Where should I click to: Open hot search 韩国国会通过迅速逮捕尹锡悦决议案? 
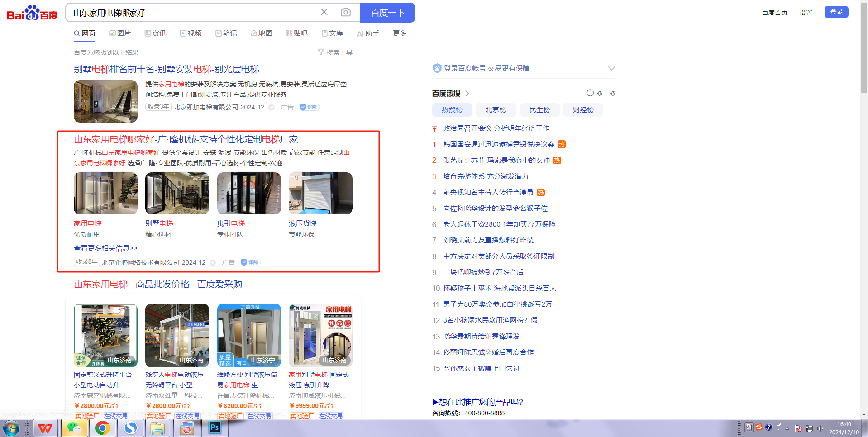coord(499,144)
